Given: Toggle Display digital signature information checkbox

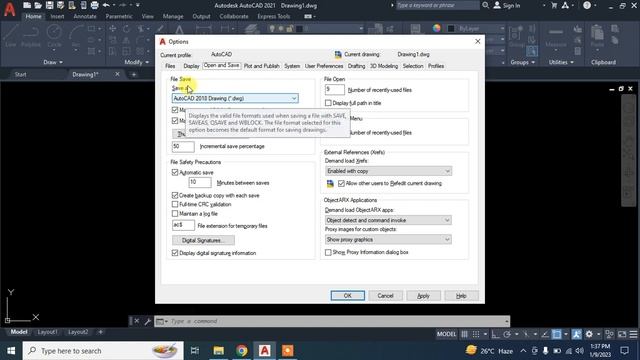Looking at the screenshot, I should tap(175, 253).
